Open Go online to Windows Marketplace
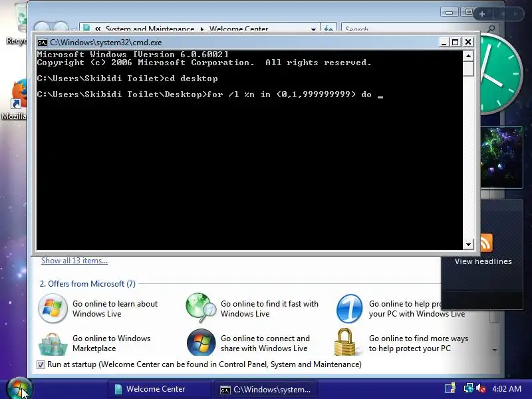The image size is (532, 399). click(x=111, y=343)
